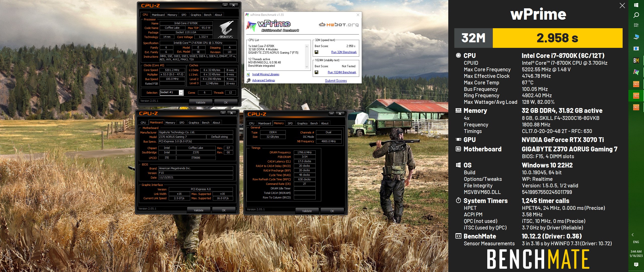
Task: Show hidden system tray icons chevron
Action: [x=633, y=235]
